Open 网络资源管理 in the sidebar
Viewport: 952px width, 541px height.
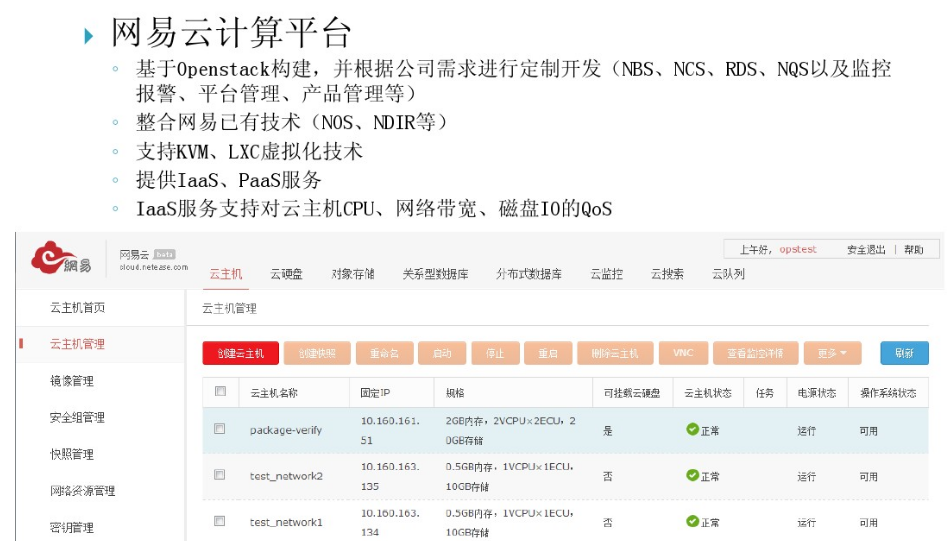click(x=83, y=491)
